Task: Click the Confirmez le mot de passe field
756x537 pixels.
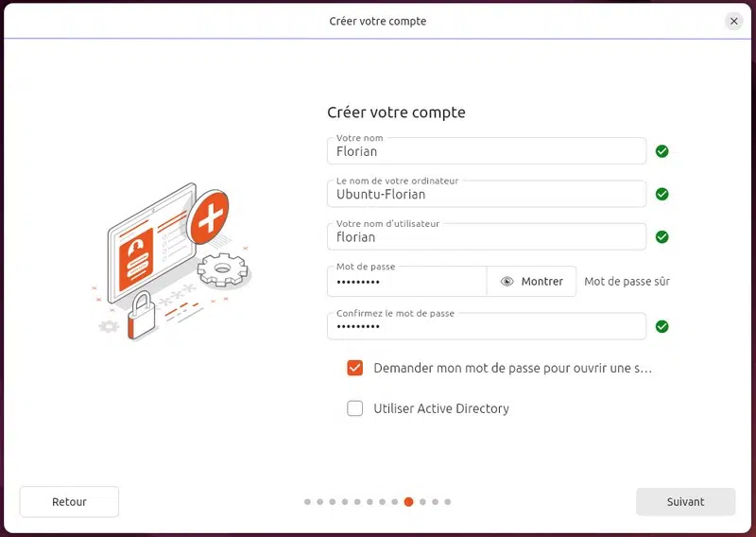Action: (487, 326)
